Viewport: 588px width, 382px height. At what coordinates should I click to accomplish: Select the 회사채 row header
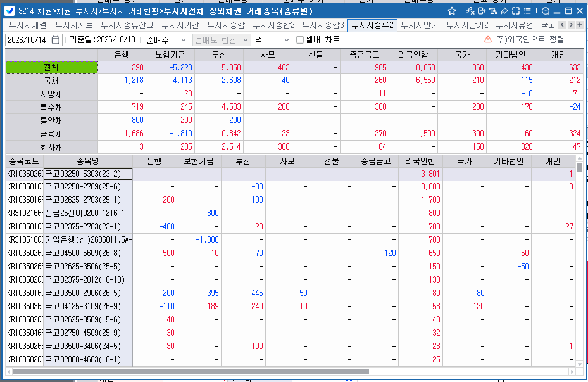click(x=51, y=147)
